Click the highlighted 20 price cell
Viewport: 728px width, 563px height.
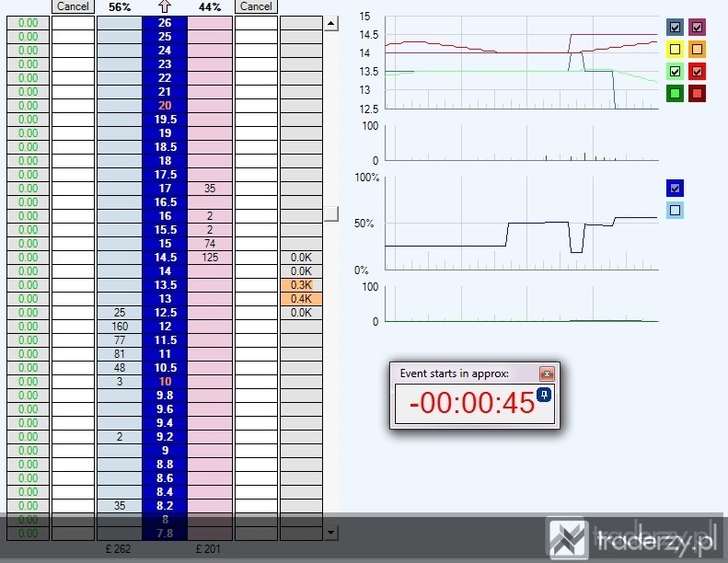click(165, 106)
